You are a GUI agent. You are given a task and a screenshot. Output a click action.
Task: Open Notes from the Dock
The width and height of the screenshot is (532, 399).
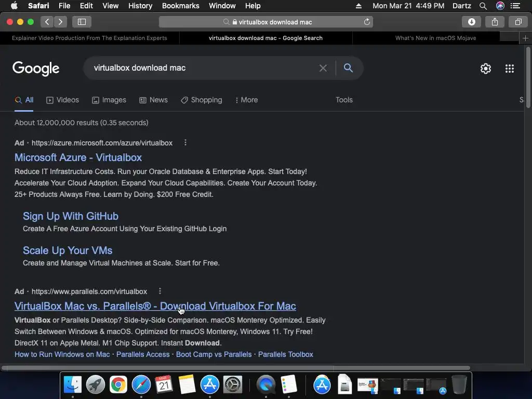[187, 385]
